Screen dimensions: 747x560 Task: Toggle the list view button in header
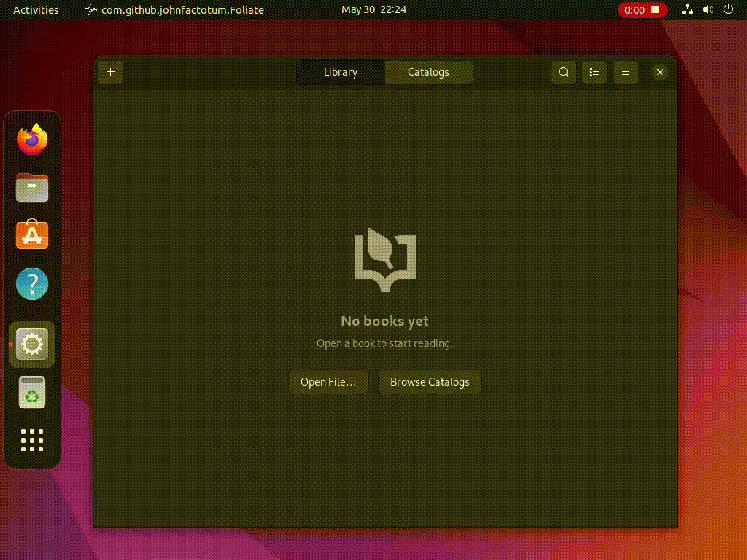coord(595,72)
